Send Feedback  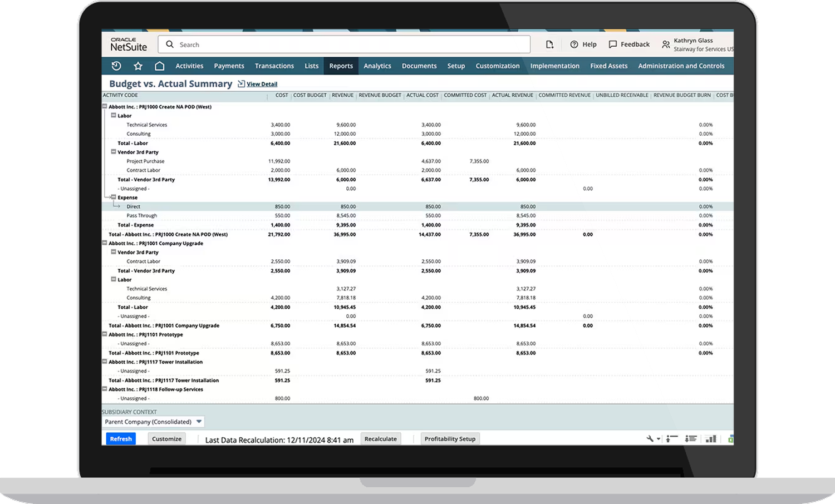coord(629,44)
